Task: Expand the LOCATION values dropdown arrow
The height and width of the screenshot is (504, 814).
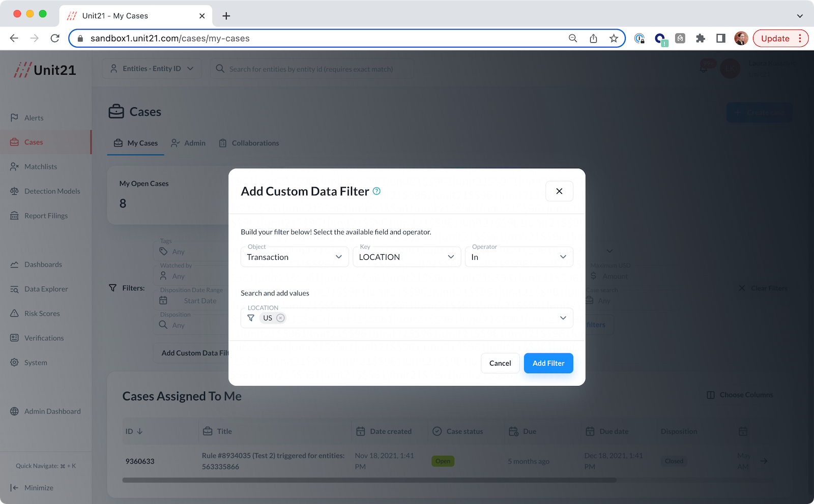Action: click(x=563, y=318)
